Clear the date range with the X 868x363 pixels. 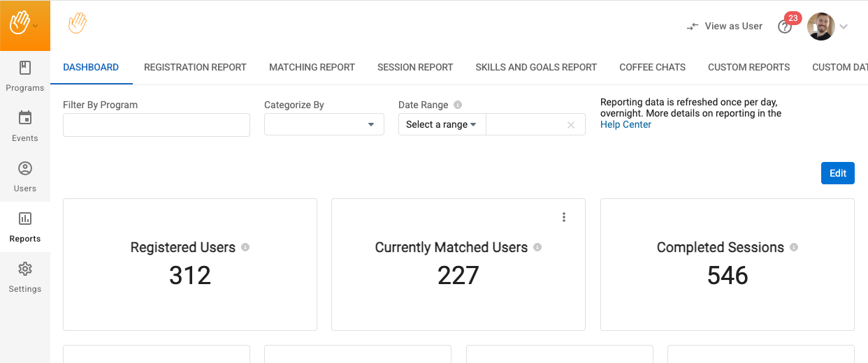click(571, 125)
